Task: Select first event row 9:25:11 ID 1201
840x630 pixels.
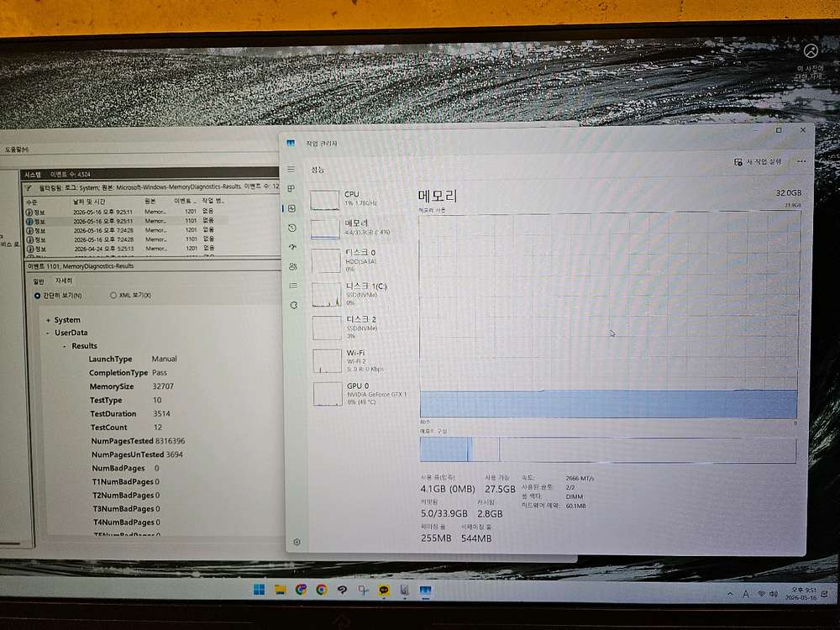Action: point(127,212)
